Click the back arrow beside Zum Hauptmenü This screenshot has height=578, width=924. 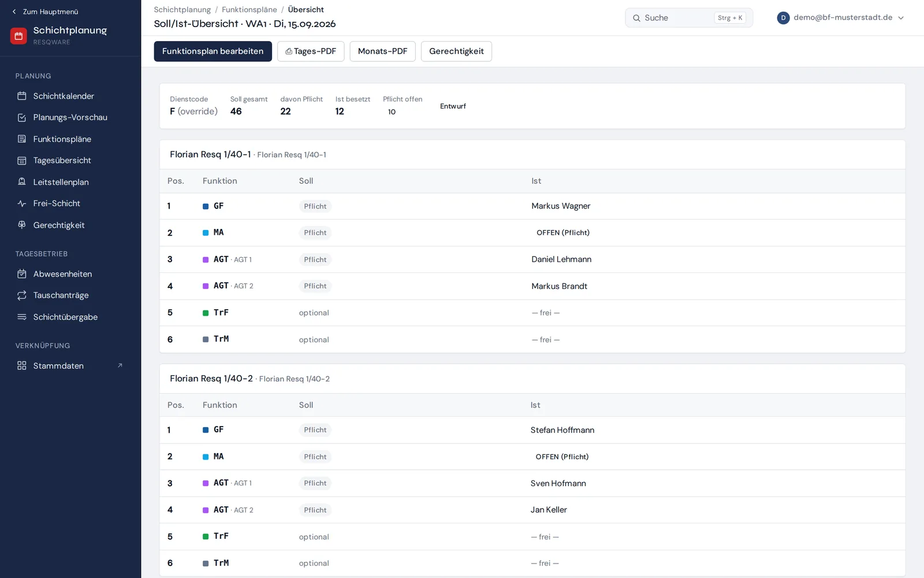[14, 12]
